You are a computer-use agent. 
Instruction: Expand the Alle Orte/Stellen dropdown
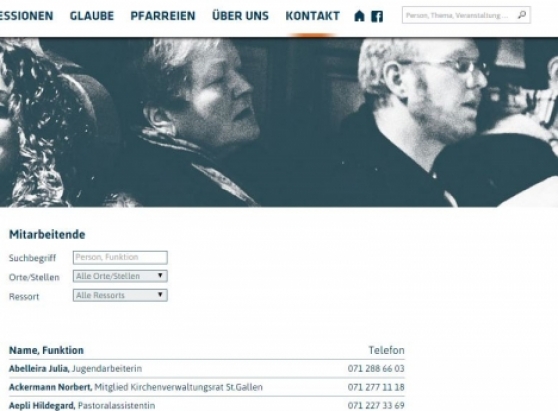click(x=120, y=276)
